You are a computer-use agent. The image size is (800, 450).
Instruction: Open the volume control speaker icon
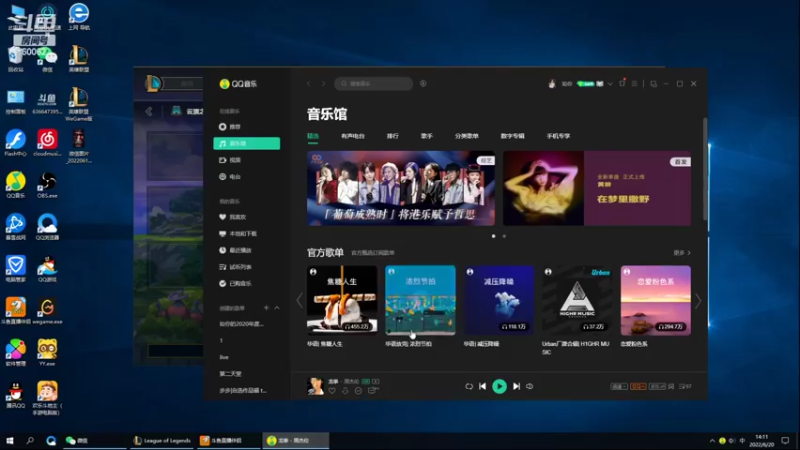coord(530,386)
